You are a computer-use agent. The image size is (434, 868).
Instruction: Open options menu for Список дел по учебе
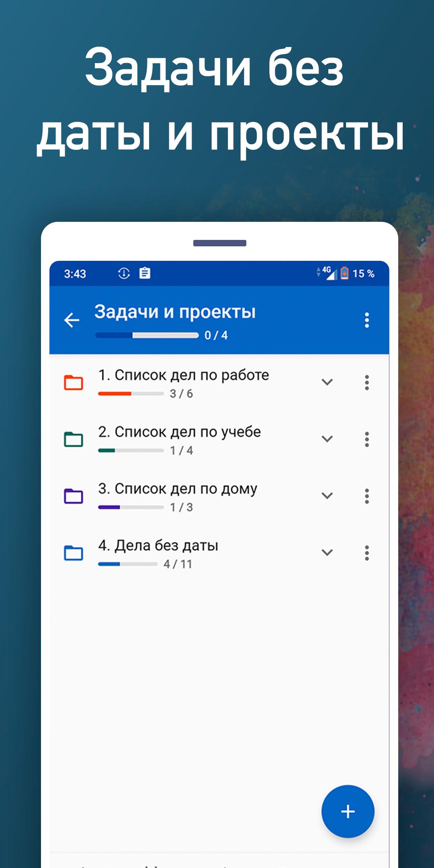366,439
